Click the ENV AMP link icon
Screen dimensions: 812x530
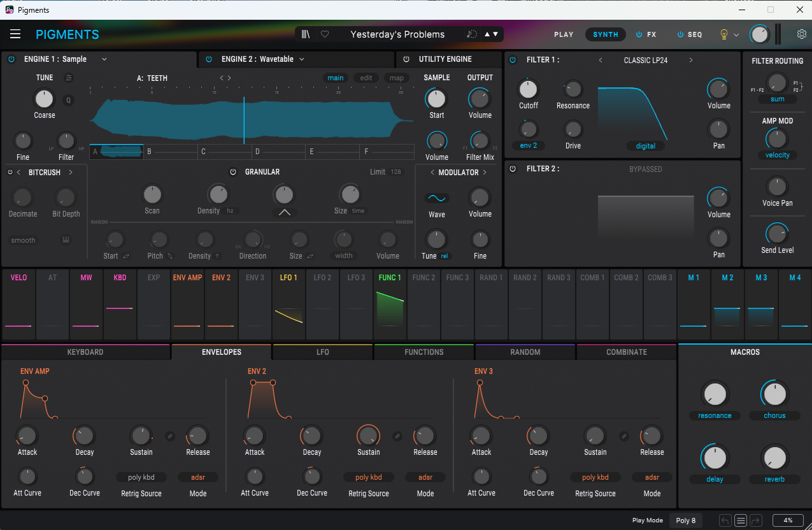(x=170, y=436)
